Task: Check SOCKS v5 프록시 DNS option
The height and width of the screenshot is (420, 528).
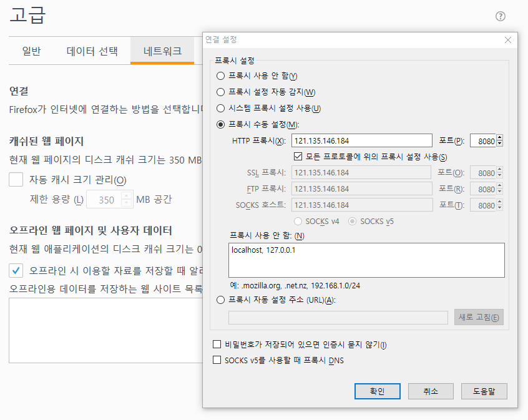Action: (217, 360)
